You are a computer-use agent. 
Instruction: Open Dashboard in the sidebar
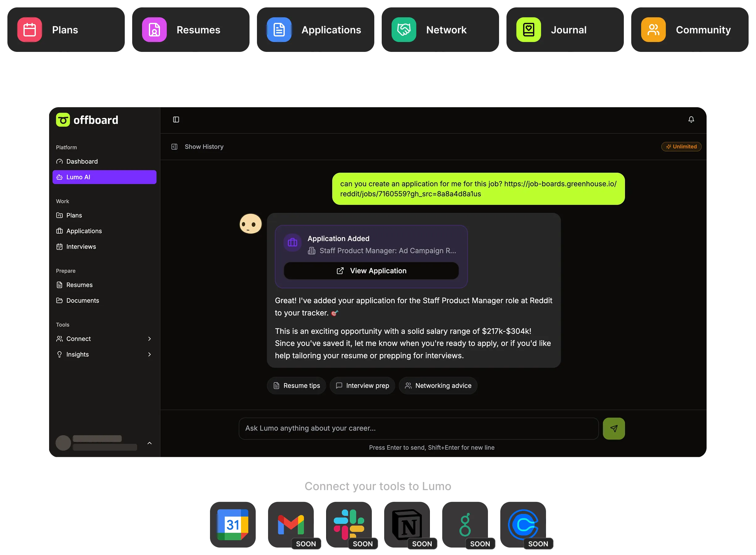[82, 162]
